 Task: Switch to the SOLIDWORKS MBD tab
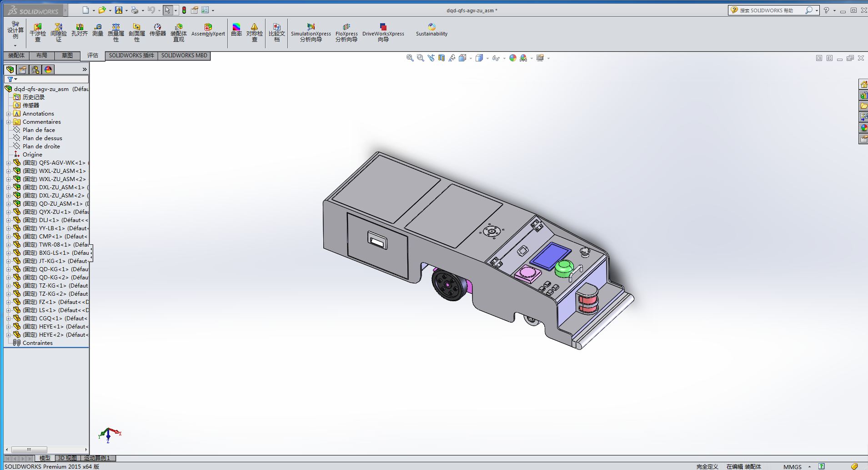pos(184,56)
